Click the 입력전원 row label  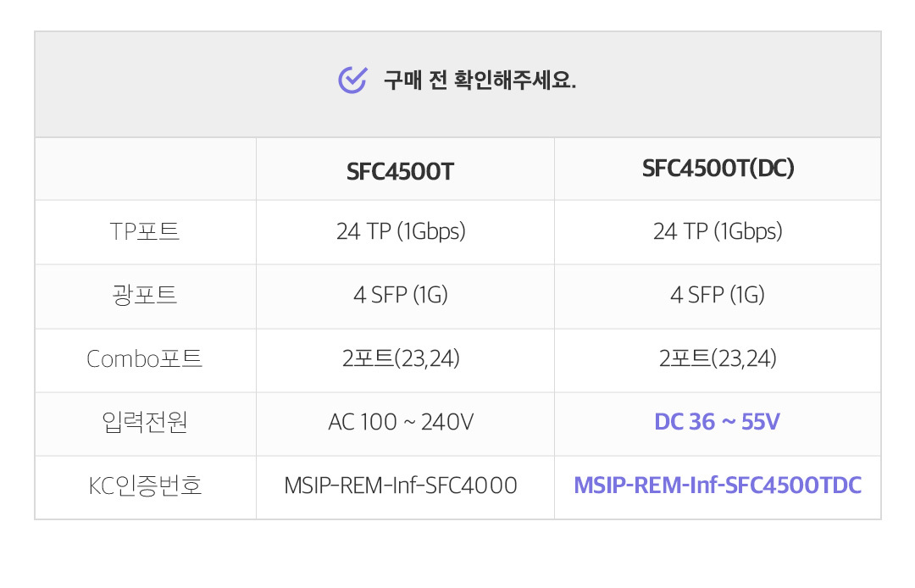click(x=145, y=422)
